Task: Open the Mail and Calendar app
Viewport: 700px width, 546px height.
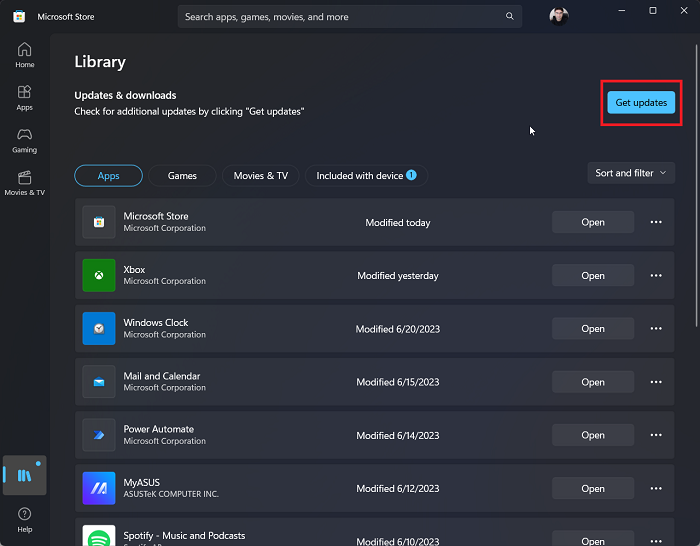Action: click(593, 382)
